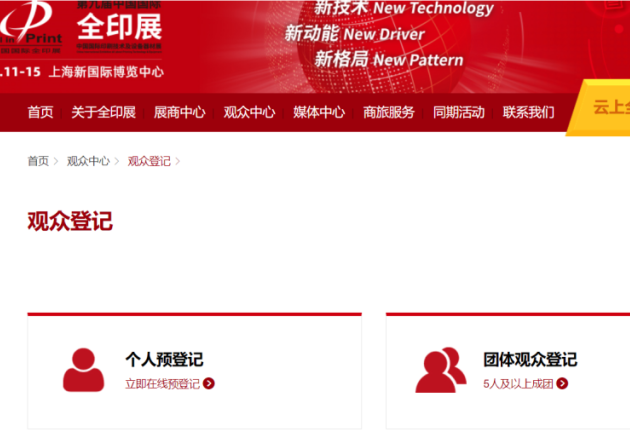
Task: Click the single person icon for 个人预登记
Action: [x=83, y=370]
